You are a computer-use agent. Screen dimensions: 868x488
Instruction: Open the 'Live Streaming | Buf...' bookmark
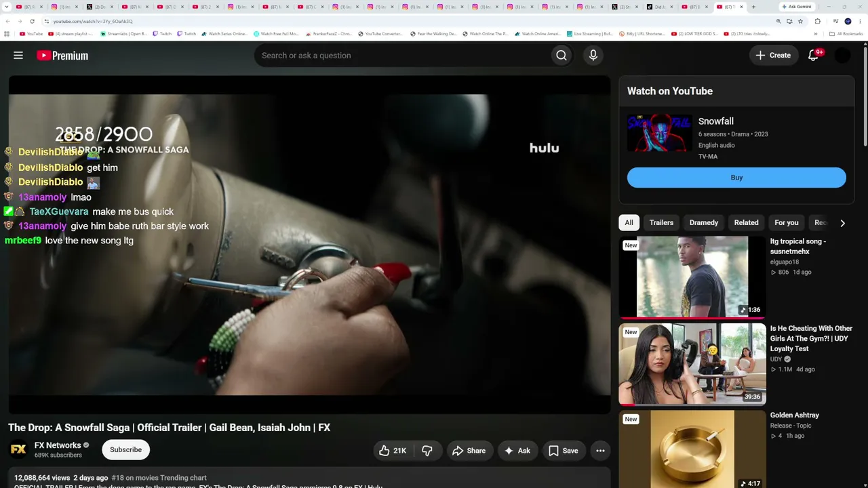click(x=590, y=34)
